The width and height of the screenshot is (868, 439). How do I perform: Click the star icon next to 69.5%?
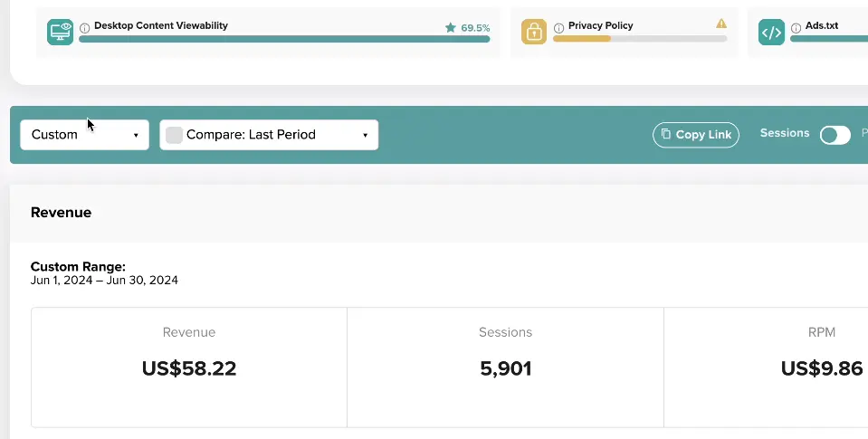click(x=451, y=27)
